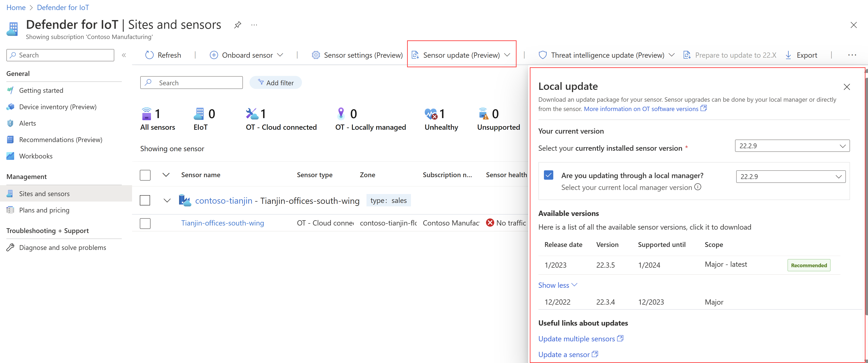Collapse the list with Show less
Viewport: 868px width, 363px height.
558,285
